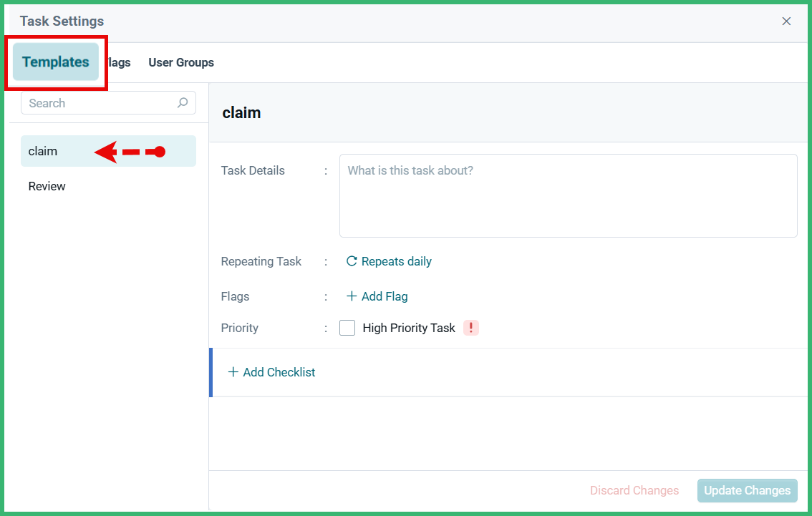Click the plus icon beside Add Checklist
The height and width of the screenshot is (516, 812).
[x=233, y=372]
